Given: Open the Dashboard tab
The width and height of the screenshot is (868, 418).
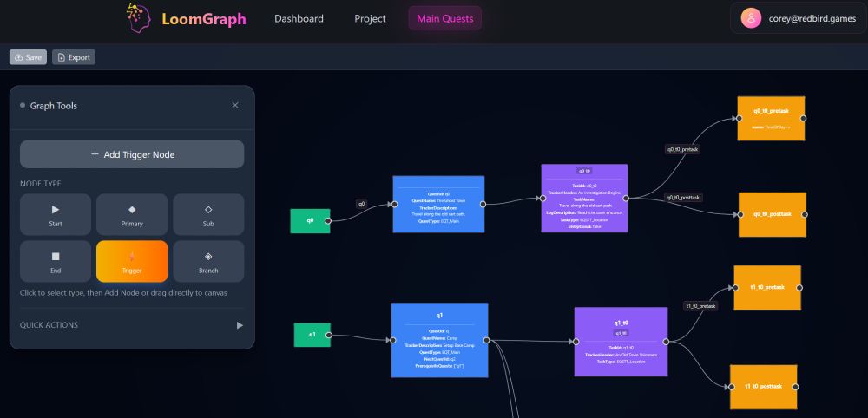Looking at the screenshot, I should 299,18.
